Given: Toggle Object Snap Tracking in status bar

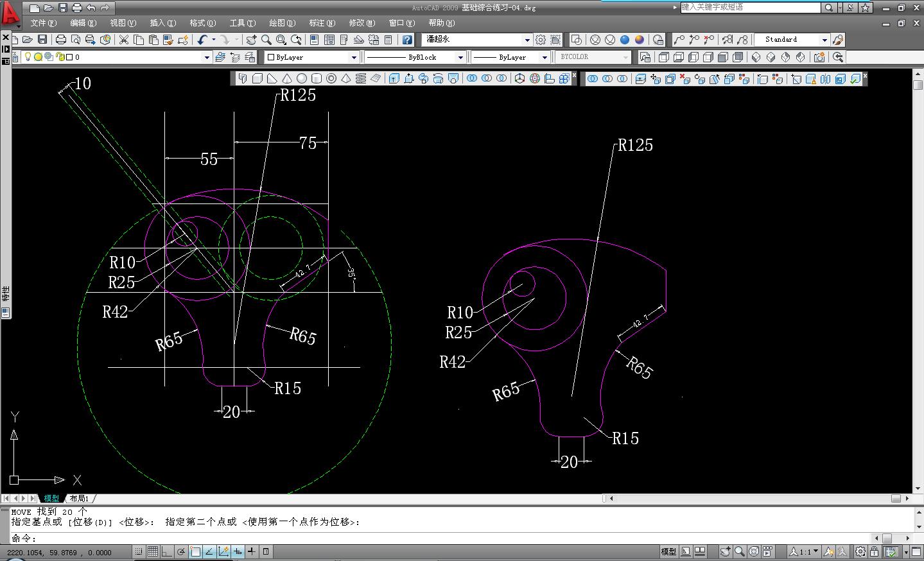Looking at the screenshot, I should (x=209, y=551).
